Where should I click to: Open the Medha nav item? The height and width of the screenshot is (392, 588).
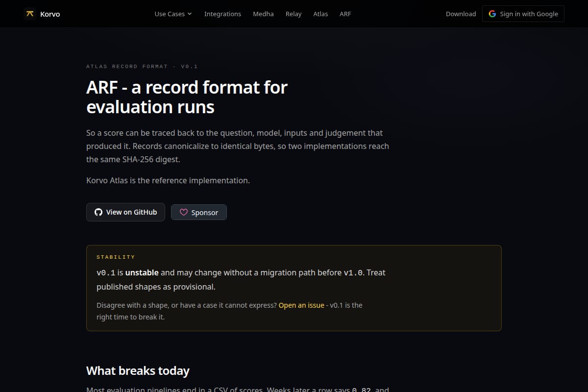coord(263,14)
